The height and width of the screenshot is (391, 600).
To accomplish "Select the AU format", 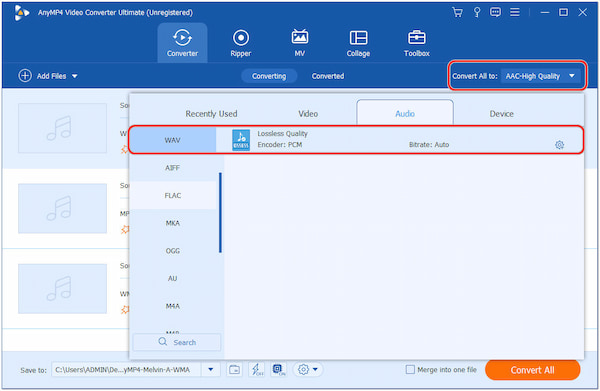I will click(x=173, y=279).
